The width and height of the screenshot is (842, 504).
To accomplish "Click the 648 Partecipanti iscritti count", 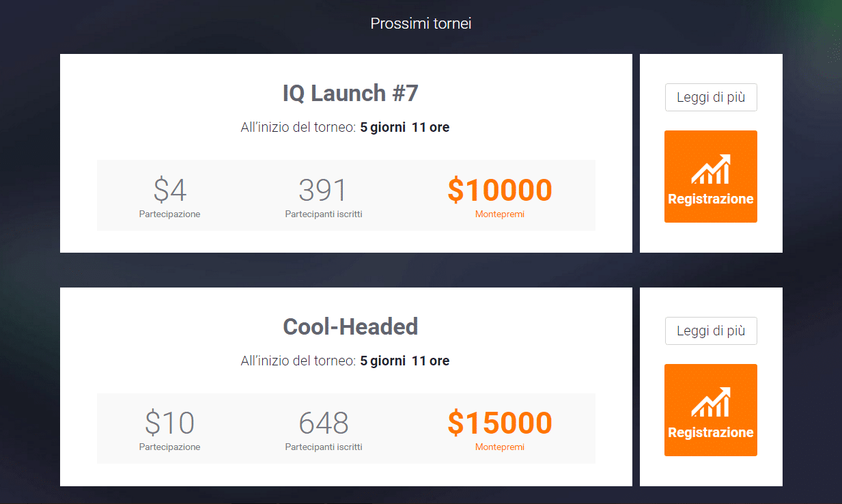I will tap(324, 423).
